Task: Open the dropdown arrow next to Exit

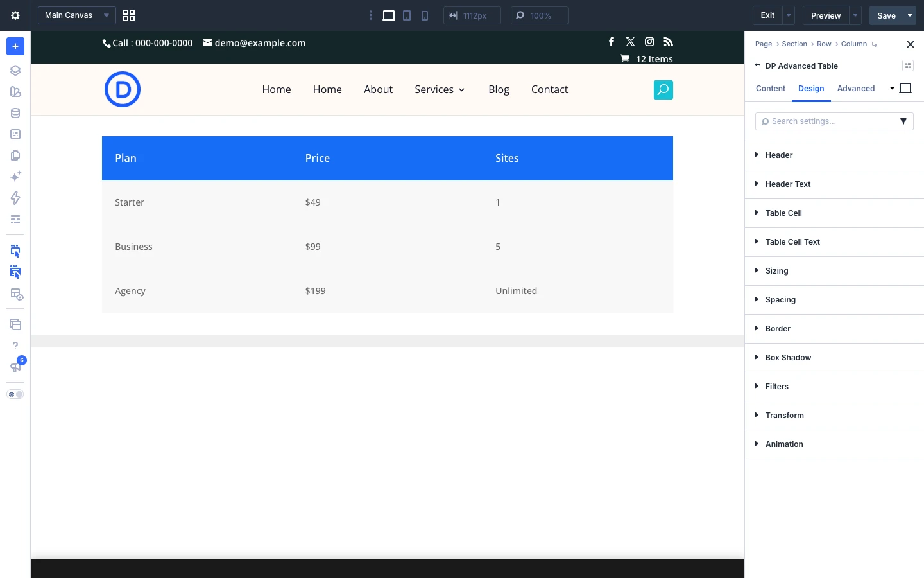Action: [x=789, y=15]
